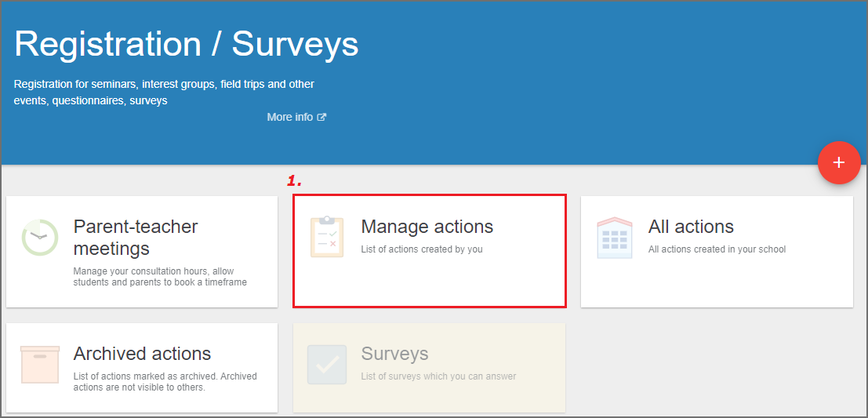This screenshot has height=418, width=868.
Task: Click the checkmark icon on Surveys tile
Action: click(x=327, y=365)
